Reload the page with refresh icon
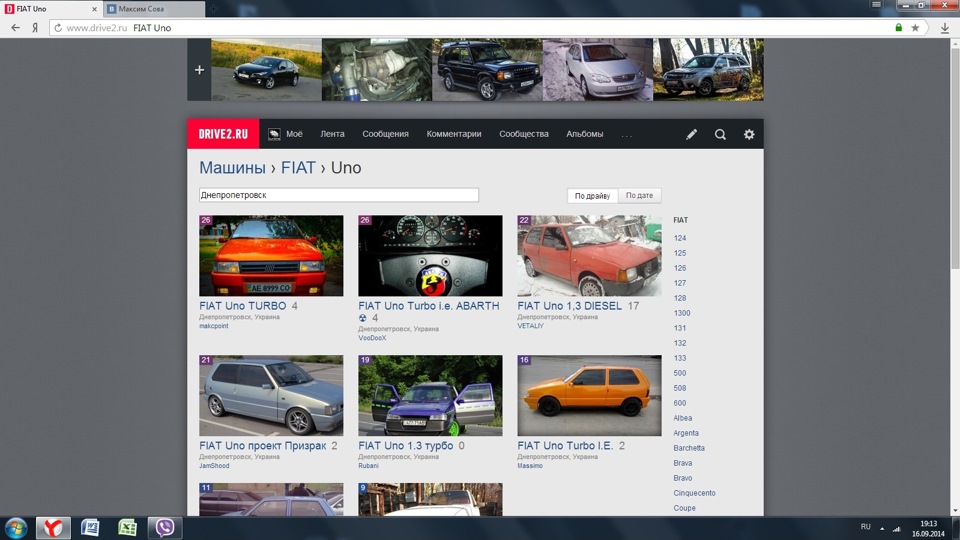960x540 pixels. coord(58,28)
